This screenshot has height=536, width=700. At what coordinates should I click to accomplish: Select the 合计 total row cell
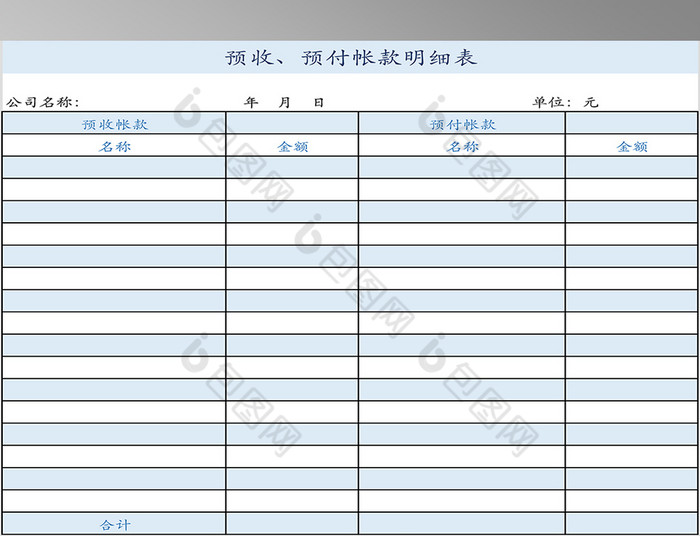(x=114, y=524)
